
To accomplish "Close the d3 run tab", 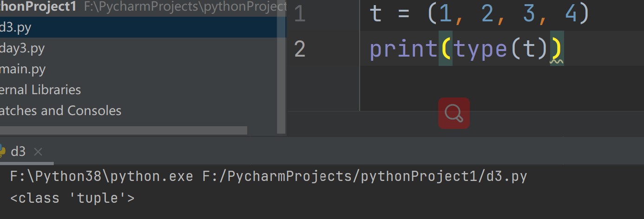I will (38, 152).
